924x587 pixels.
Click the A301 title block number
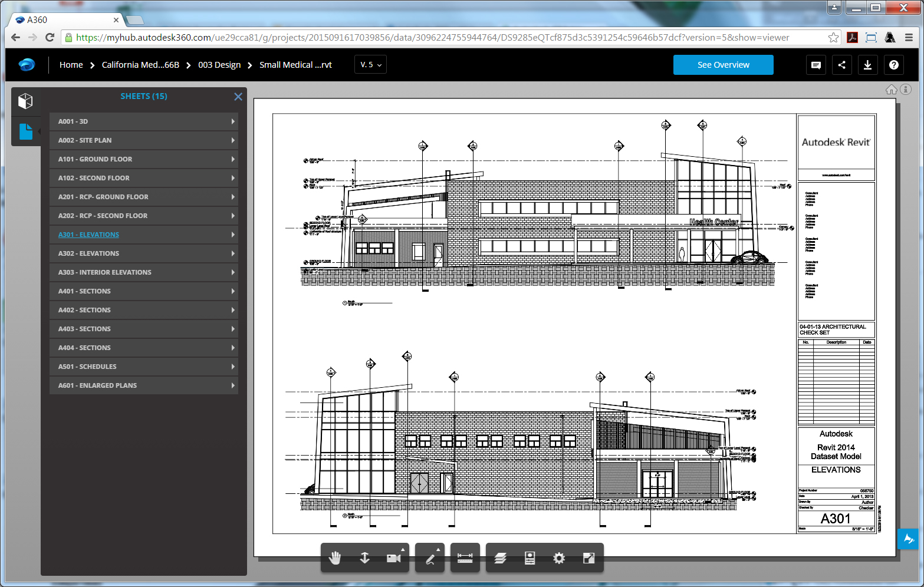pos(836,519)
